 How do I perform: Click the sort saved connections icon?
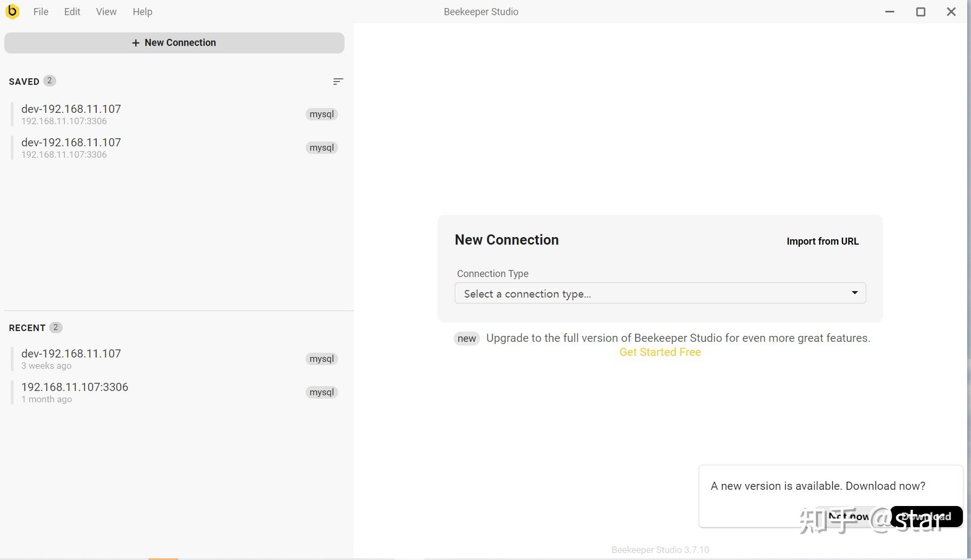coord(338,82)
